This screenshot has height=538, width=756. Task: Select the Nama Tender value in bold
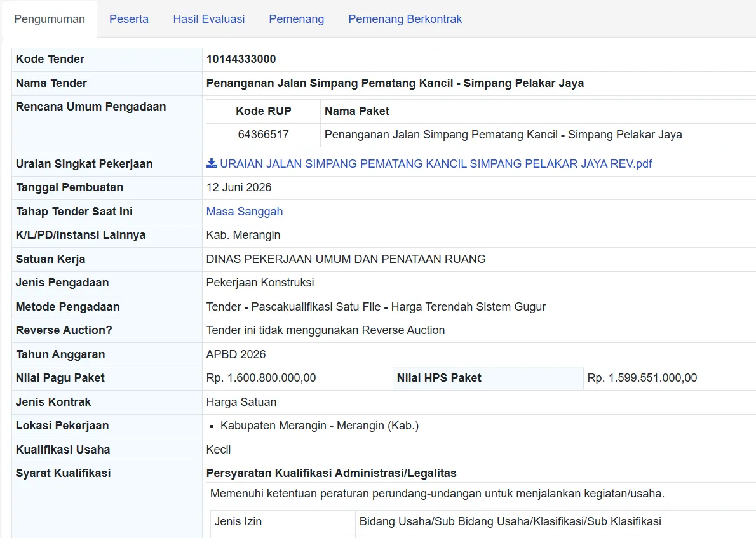click(x=395, y=83)
